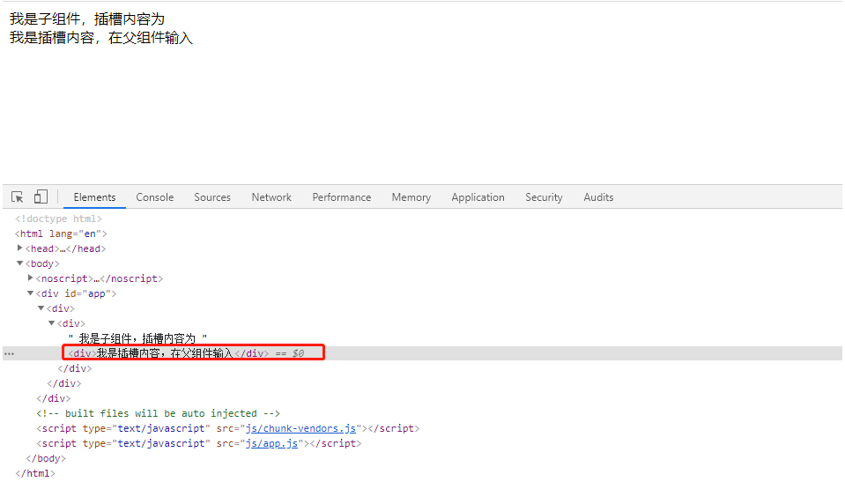Screen dimensions: 845x504
Task: Select the html lang="en" node
Action: pos(61,234)
